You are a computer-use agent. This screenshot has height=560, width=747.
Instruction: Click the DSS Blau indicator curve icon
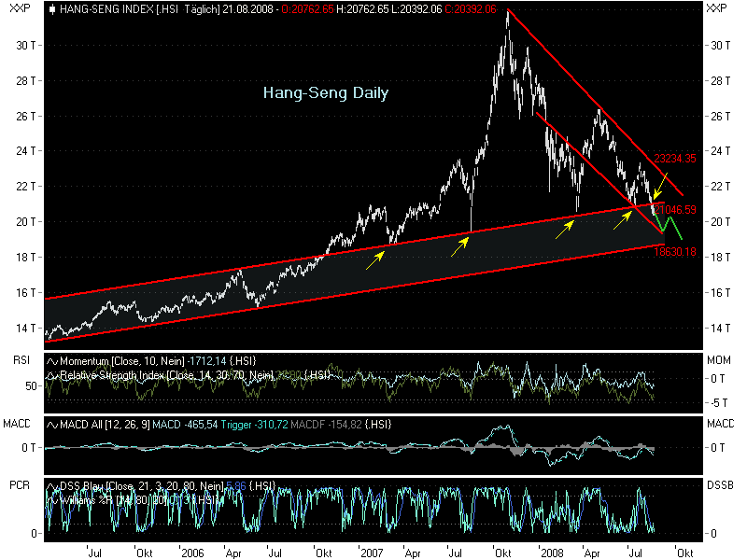tap(52, 484)
